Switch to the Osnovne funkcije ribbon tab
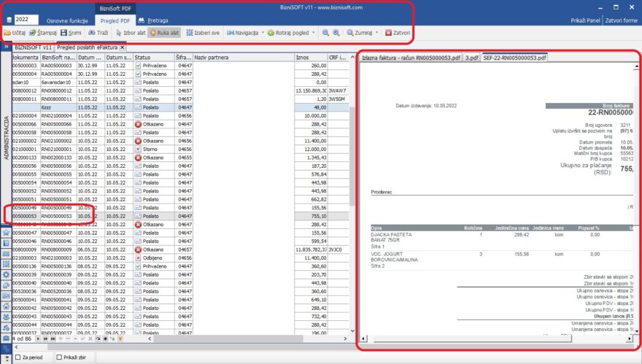Viewport: 642px width, 364px height. [x=67, y=20]
